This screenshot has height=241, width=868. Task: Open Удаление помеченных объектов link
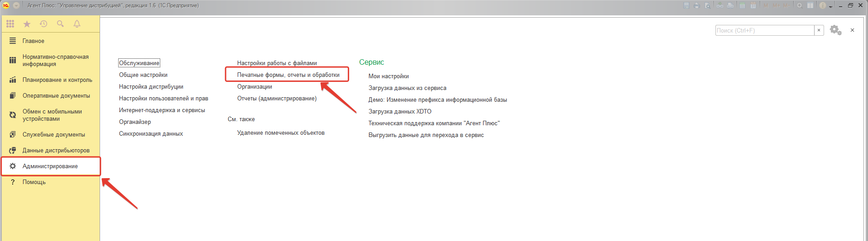(281, 132)
